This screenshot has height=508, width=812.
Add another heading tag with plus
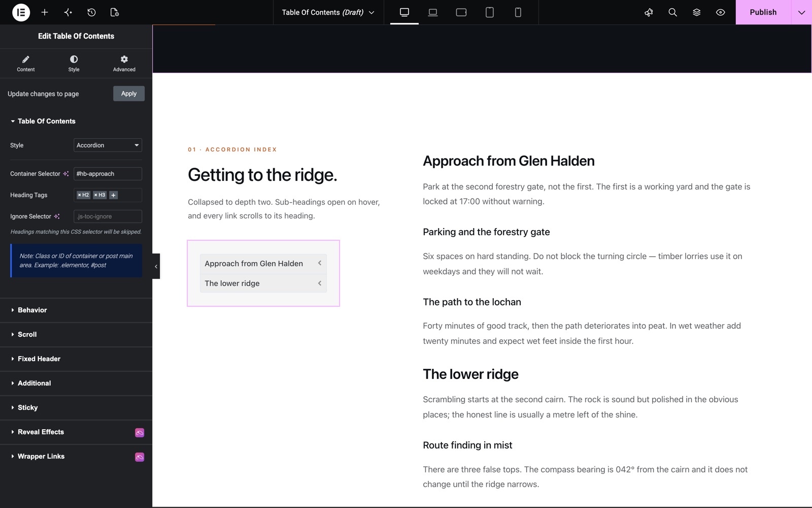pos(114,195)
